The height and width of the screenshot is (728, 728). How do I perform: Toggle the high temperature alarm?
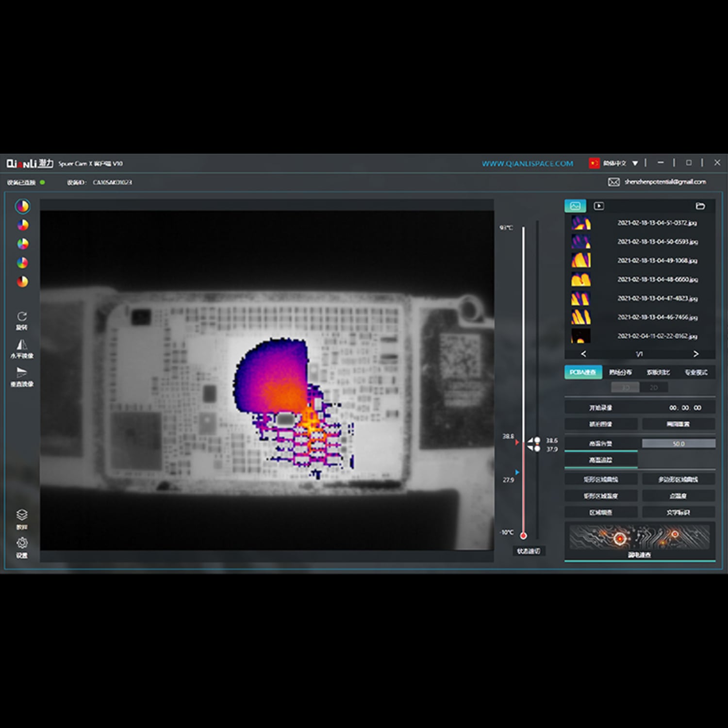pos(600,443)
